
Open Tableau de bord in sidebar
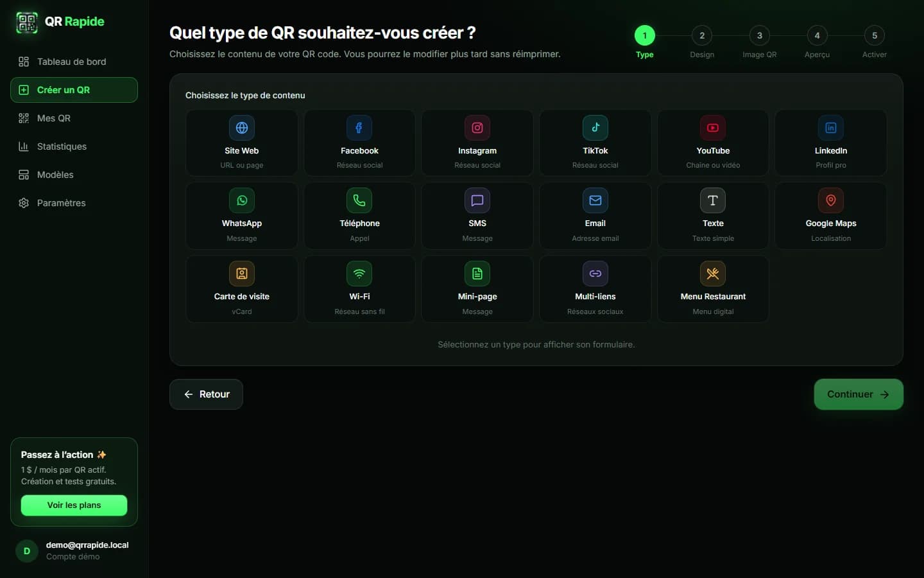[x=74, y=62]
